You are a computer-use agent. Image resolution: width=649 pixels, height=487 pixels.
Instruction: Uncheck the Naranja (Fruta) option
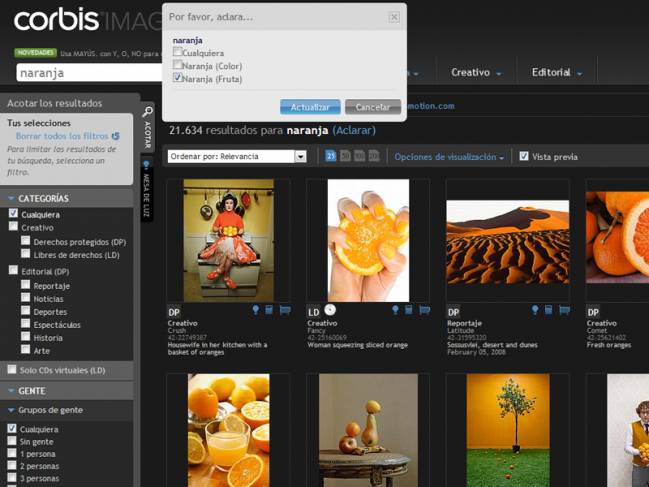pos(178,77)
